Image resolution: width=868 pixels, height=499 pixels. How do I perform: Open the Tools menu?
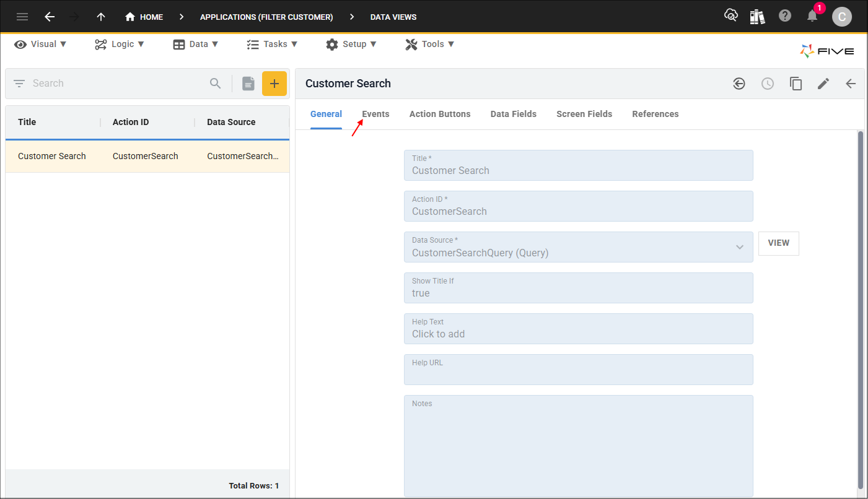tap(430, 44)
